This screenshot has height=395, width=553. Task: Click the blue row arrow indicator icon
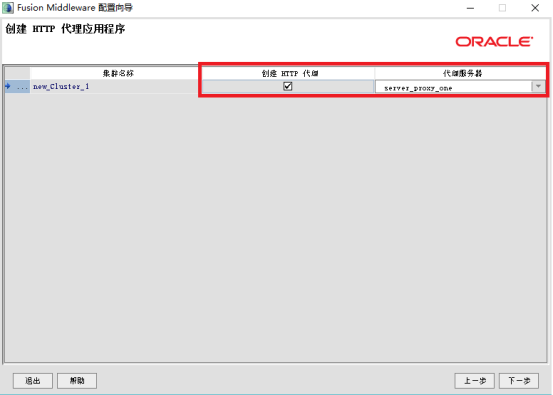[x=8, y=86]
